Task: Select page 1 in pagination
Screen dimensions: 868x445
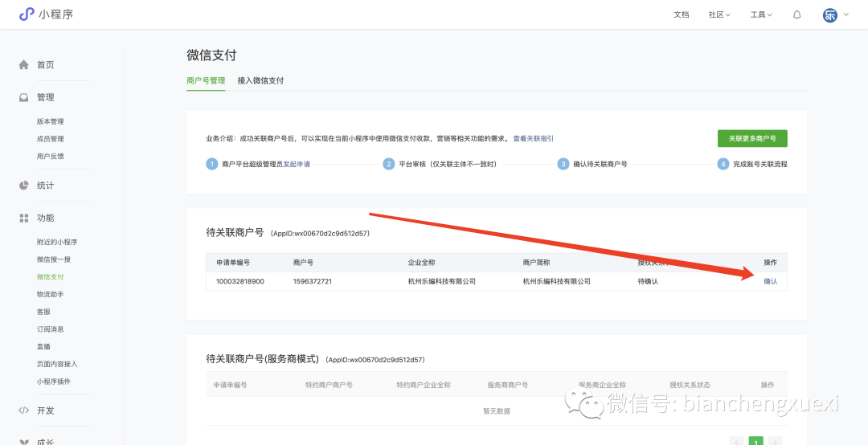Action: [x=756, y=441]
